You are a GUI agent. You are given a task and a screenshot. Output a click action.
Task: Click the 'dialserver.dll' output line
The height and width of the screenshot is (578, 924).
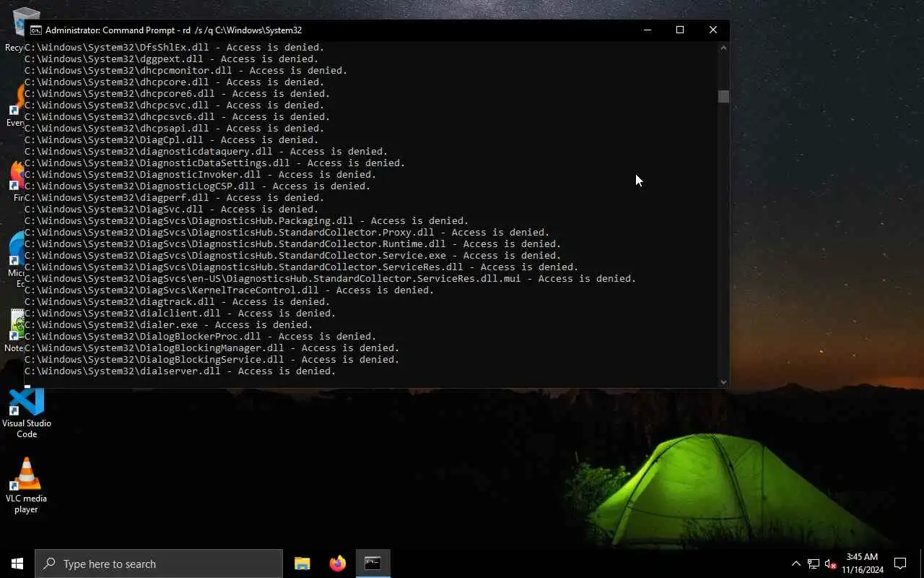point(180,371)
